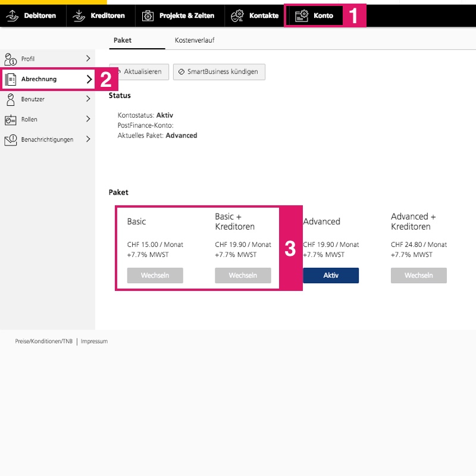The image size is (476, 476).
Task: Switch to the Kostenverlauf tab
Action: tap(195, 40)
